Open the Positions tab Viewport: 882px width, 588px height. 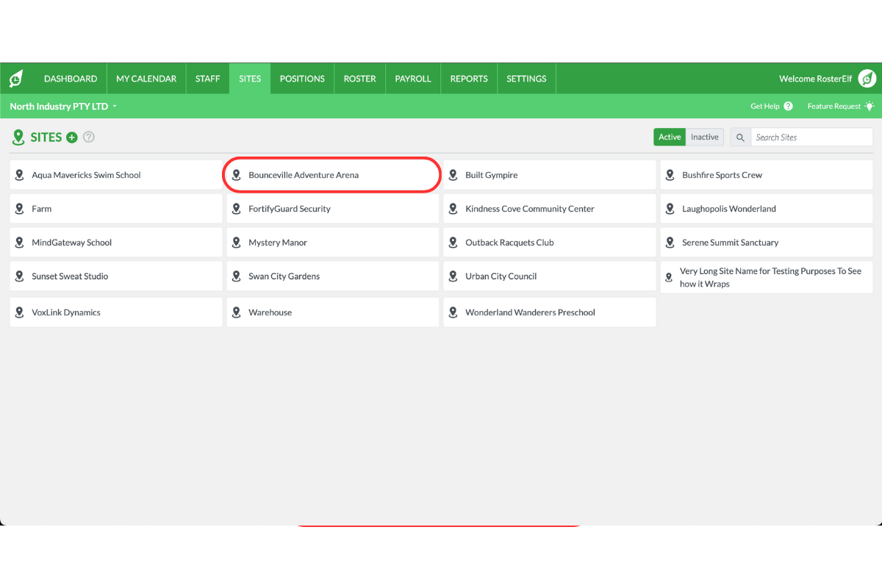tap(302, 79)
